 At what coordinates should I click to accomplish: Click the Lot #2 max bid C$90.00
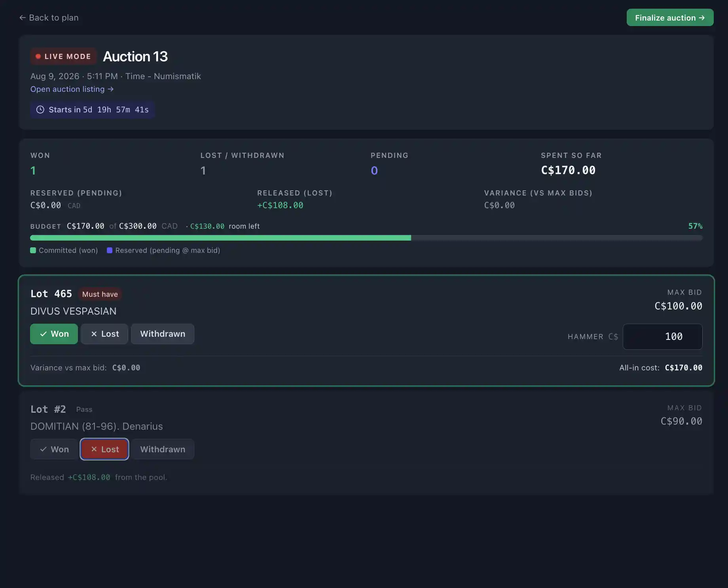[x=681, y=421]
